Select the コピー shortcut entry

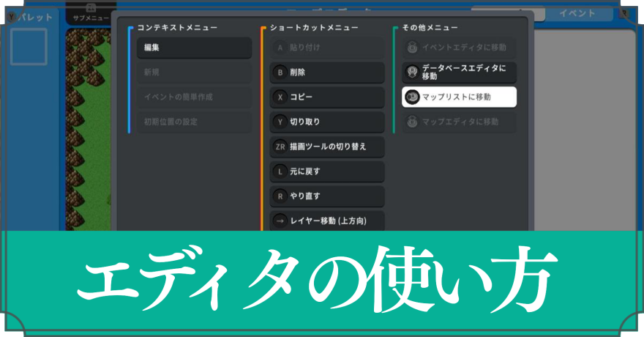coord(327,97)
